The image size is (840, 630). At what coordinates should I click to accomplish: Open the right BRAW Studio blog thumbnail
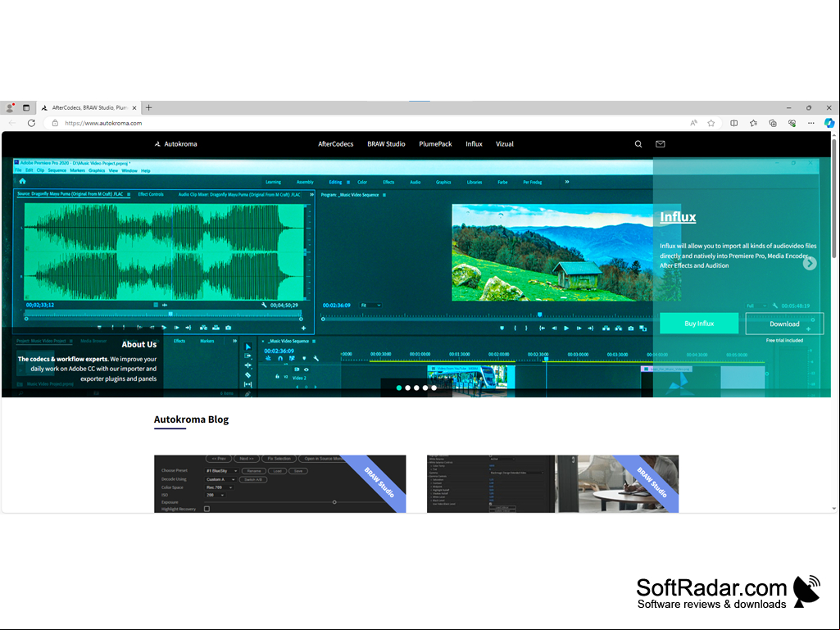[552, 483]
